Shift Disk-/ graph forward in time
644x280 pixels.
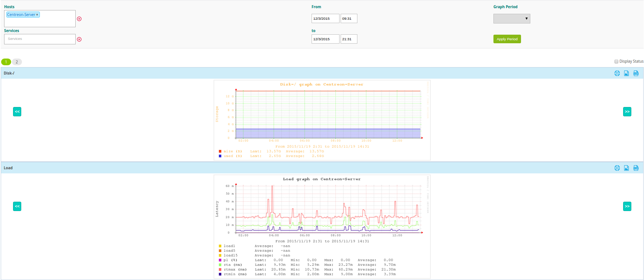pyautogui.click(x=627, y=112)
